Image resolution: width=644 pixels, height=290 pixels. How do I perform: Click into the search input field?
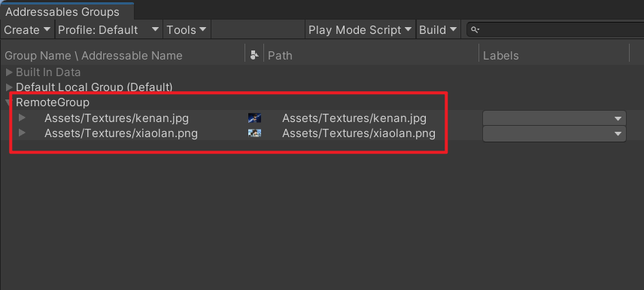click(558, 30)
